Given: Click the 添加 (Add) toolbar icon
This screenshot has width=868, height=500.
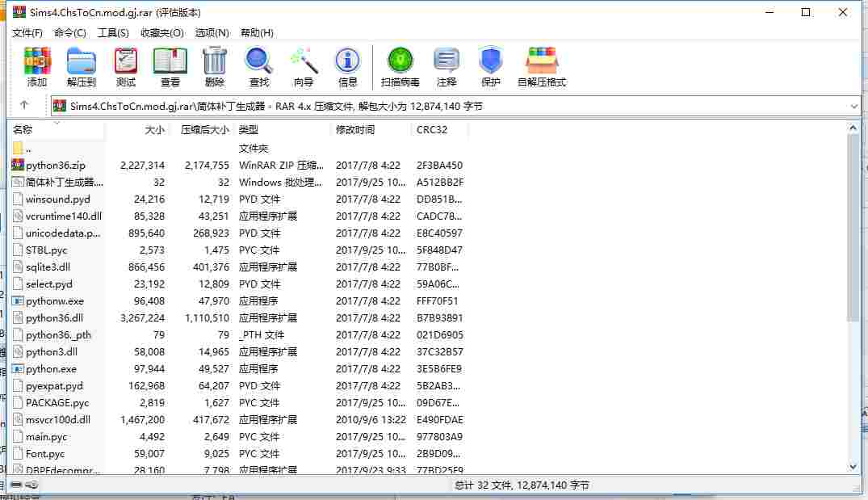Looking at the screenshot, I should click(37, 66).
